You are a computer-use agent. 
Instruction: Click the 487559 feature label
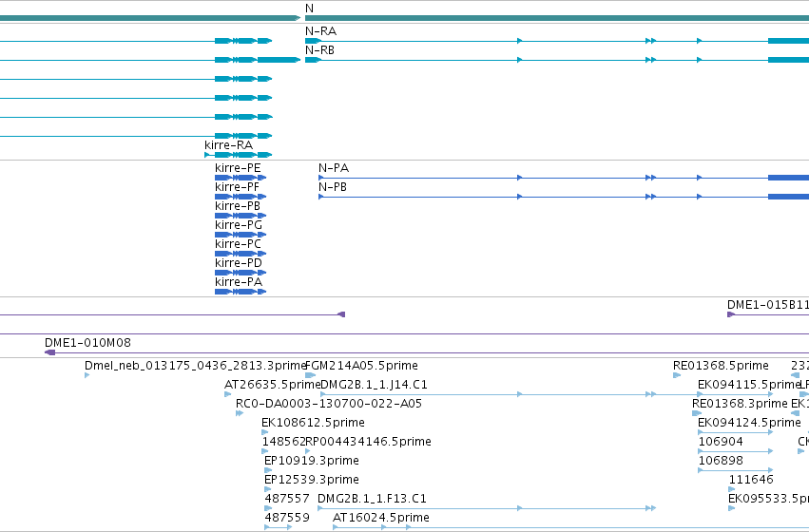tap(287, 518)
